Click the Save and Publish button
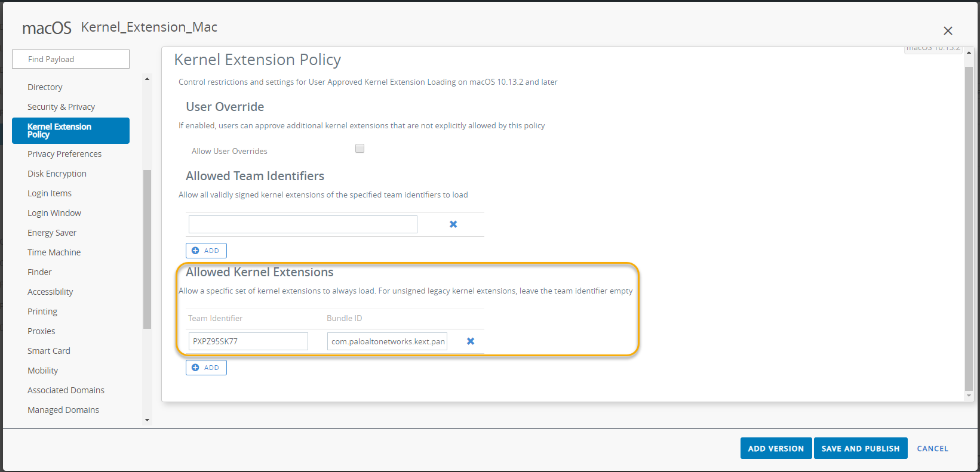The image size is (980, 472). (x=860, y=449)
